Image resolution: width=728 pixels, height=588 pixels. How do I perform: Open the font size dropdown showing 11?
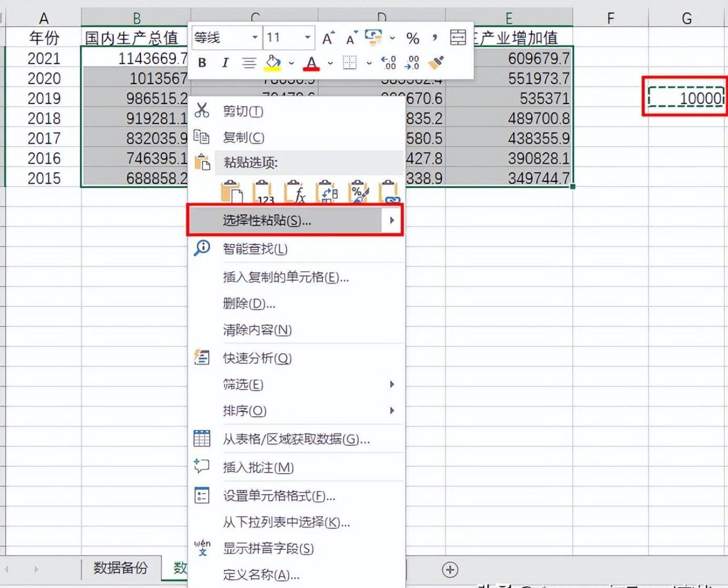(307, 38)
